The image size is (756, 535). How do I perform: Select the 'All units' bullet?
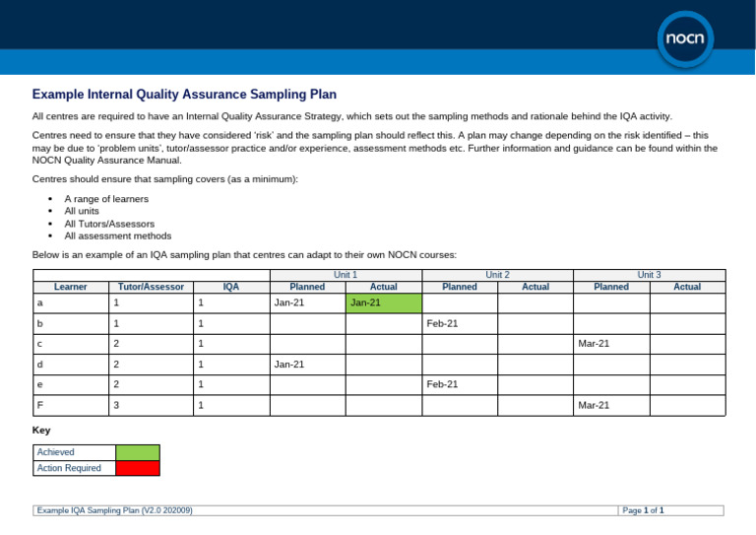click(82, 211)
